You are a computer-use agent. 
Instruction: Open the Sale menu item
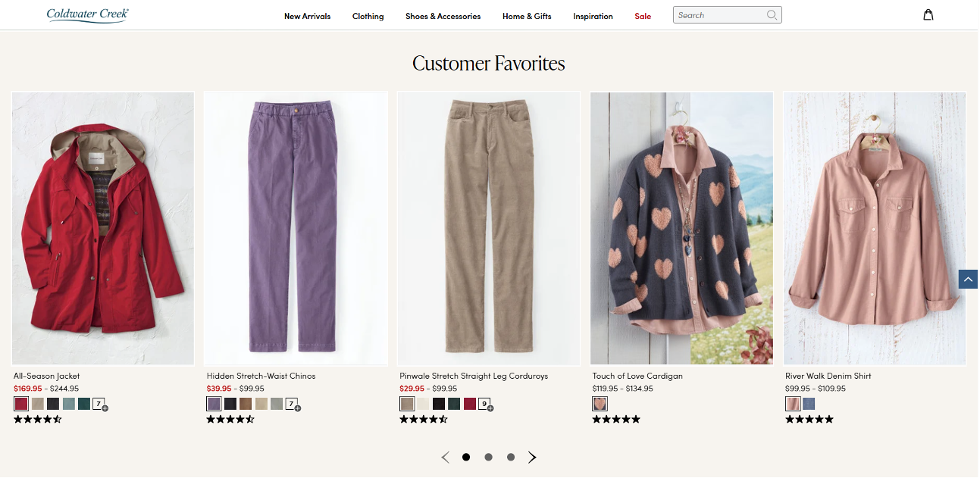coord(643,16)
